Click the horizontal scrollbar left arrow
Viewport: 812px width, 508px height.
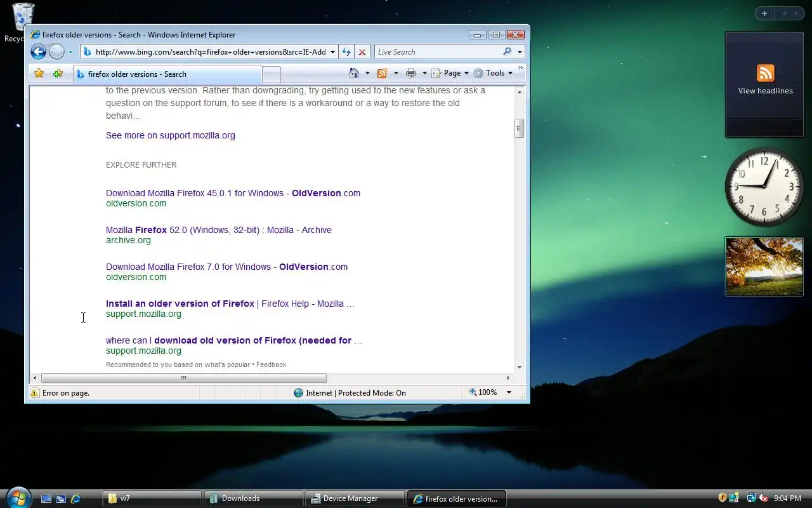35,378
